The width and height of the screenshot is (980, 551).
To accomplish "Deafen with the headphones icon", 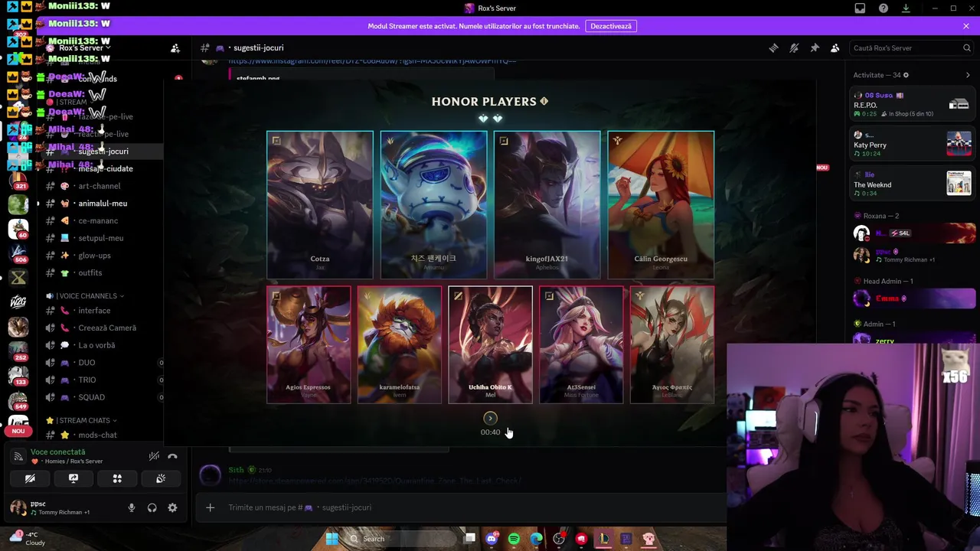I will 152,507.
